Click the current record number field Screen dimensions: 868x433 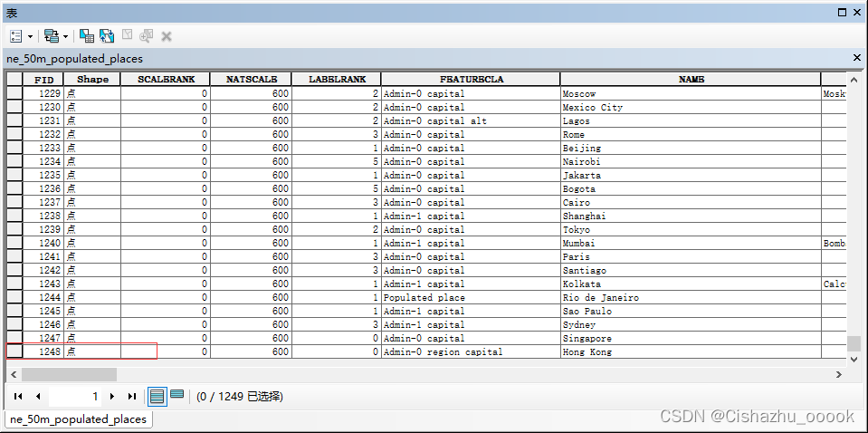pyautogui.click(x=75, y=396)
